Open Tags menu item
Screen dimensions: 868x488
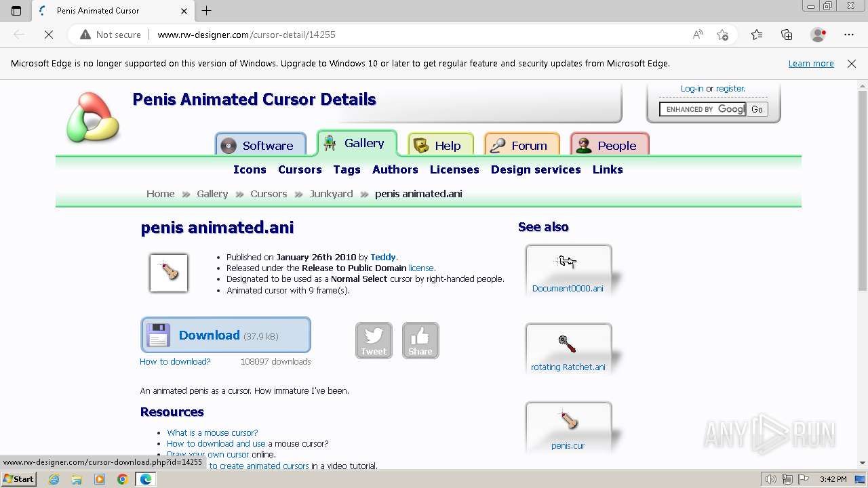tap(347, 169)
